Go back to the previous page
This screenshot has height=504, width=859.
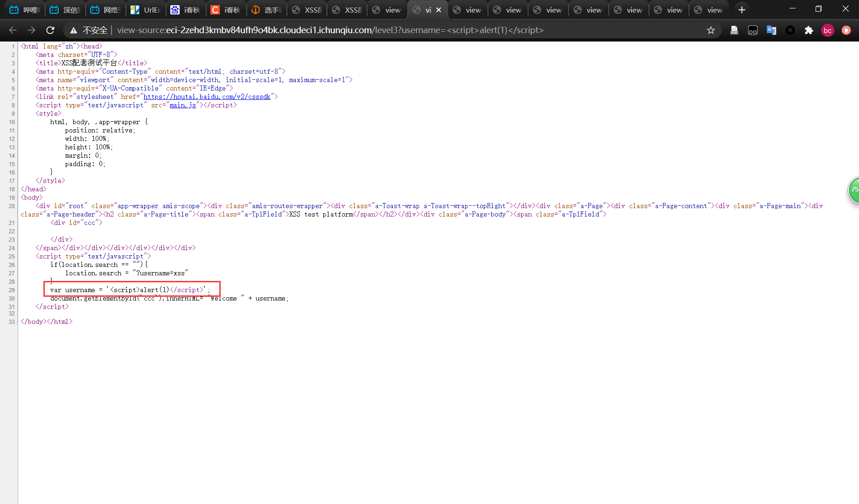tap(13, 30)
